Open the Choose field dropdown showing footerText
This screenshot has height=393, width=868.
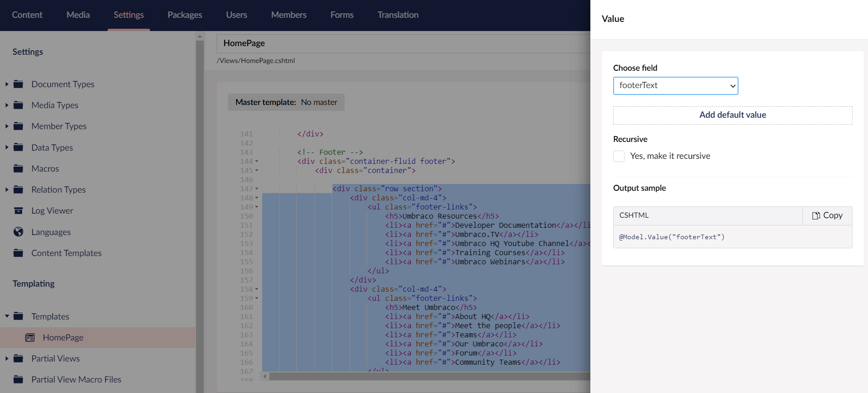click(x=676, y=86)
